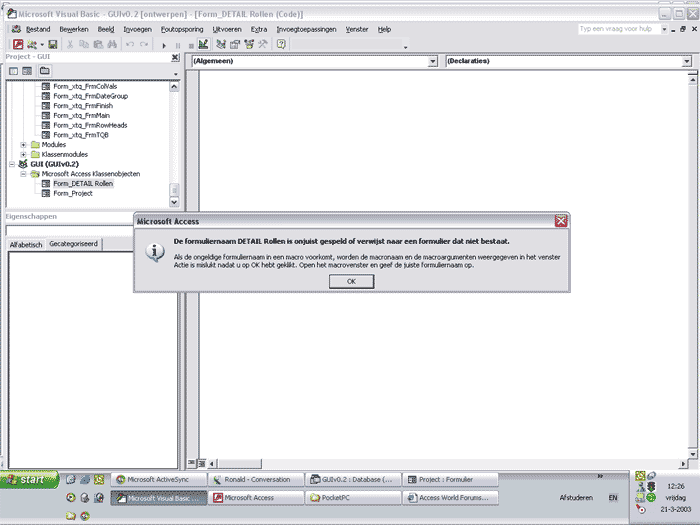Open the Bestand menu
700x525 pixels.
pyautogui.click(x=38, y=29)
